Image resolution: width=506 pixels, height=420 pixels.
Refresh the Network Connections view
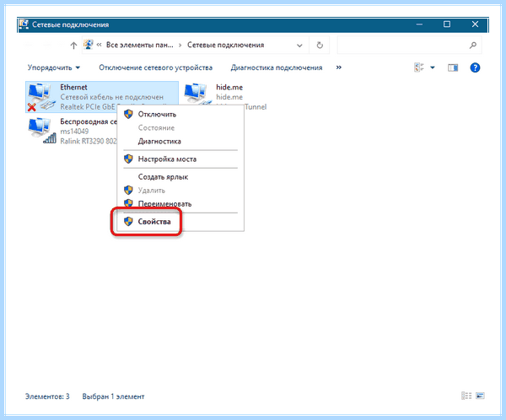click(320, 46)
